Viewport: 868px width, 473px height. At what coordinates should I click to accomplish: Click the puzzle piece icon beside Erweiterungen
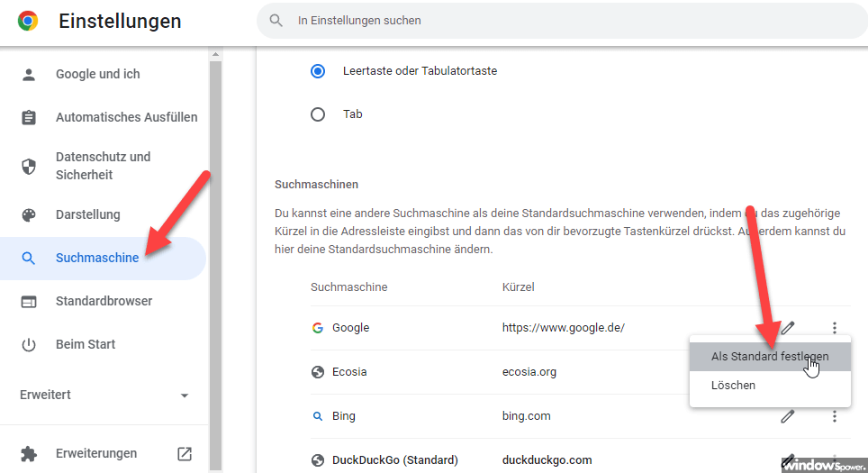point(29,454)
